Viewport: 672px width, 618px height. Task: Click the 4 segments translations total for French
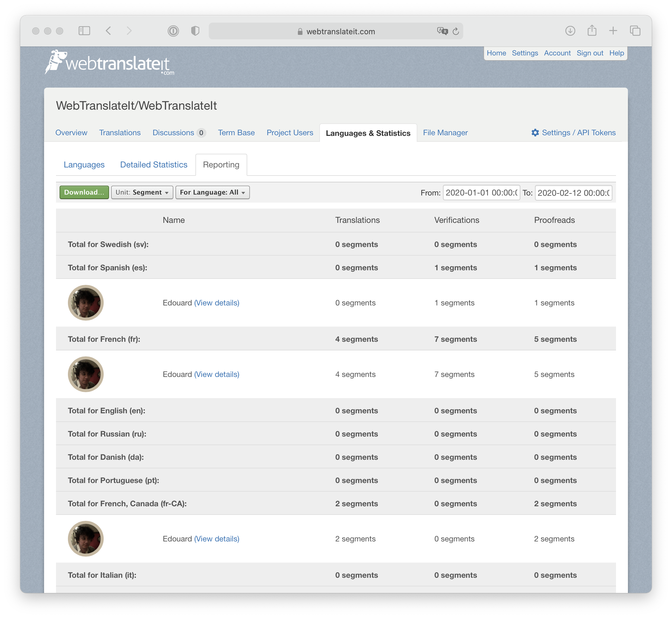click(357, 339)
